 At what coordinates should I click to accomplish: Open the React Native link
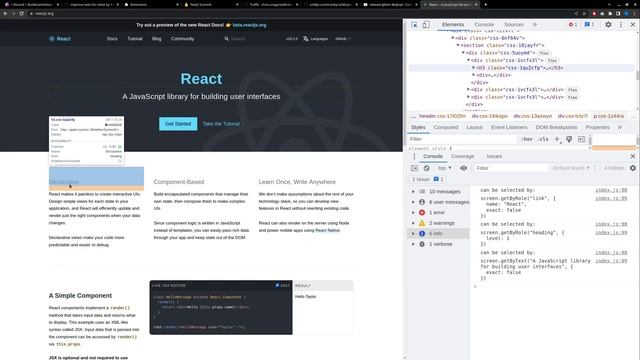point(327,230)
